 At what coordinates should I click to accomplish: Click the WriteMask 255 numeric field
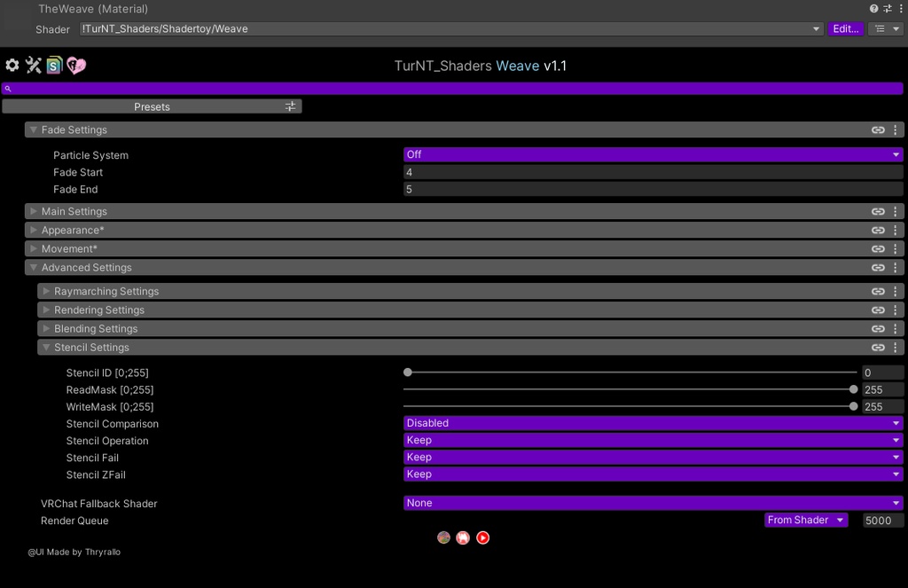882,407
